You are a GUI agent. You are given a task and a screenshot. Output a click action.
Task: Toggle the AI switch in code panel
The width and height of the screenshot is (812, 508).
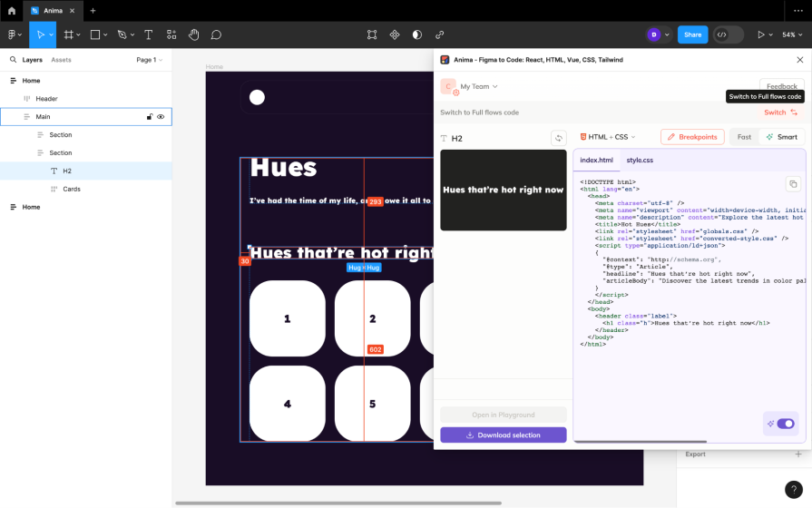pyautogui.click(x=785, y=424)
